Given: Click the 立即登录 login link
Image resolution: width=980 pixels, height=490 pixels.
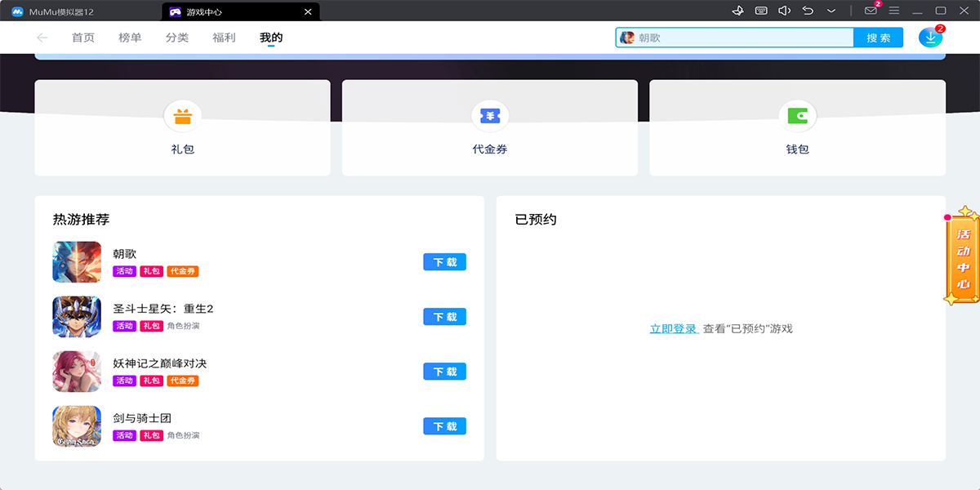Looking at the screenshot, I should point(673,329).
